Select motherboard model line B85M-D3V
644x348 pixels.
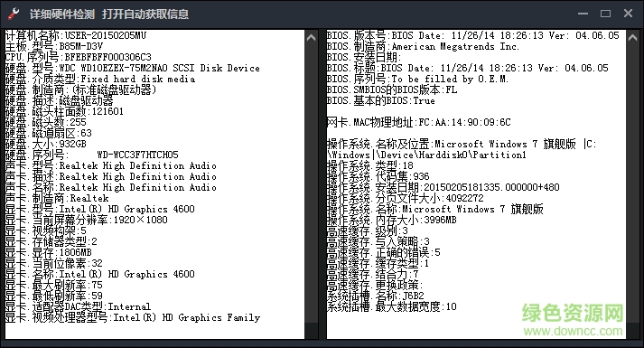(54, 46)
